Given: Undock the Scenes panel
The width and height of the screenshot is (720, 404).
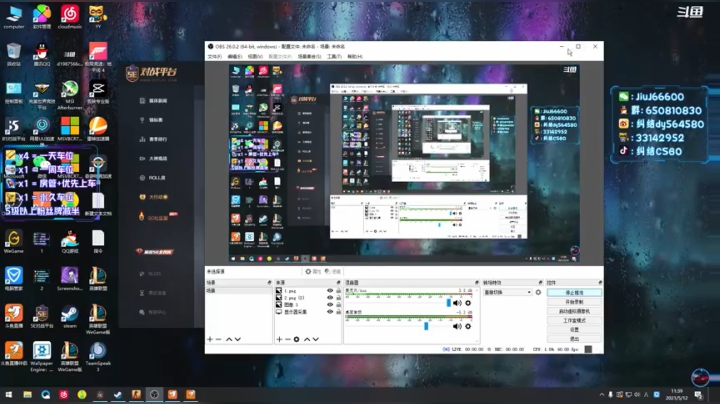Looking at the screenshot, I should 270,282.
